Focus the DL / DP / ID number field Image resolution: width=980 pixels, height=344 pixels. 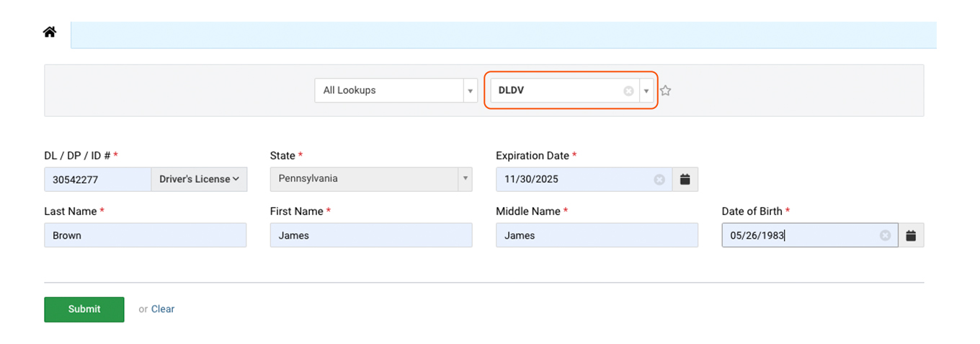point(97,180)
